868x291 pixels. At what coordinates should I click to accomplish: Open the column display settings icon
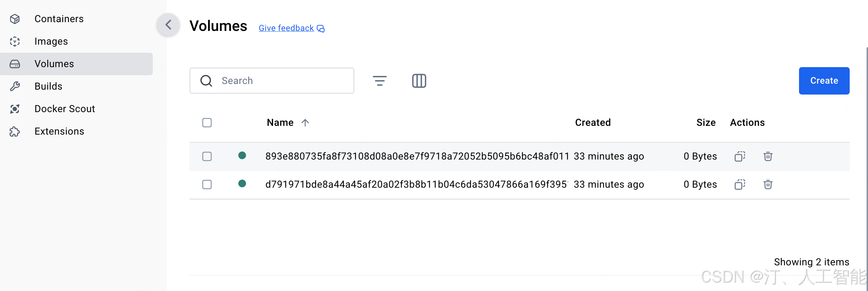click(x=419, y=81)
